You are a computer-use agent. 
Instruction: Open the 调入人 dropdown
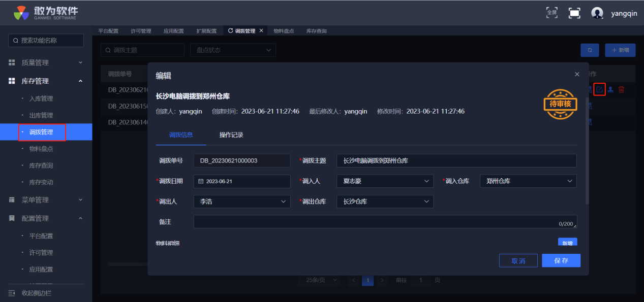tap(385, 181)
